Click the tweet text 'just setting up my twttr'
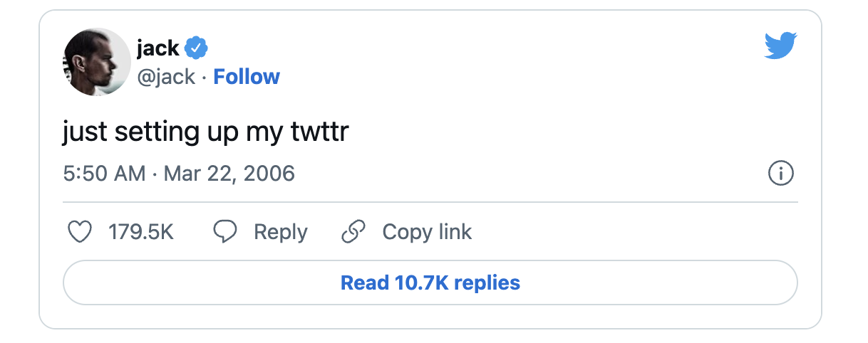Viewport: 868px width, 343px height. 205,133
